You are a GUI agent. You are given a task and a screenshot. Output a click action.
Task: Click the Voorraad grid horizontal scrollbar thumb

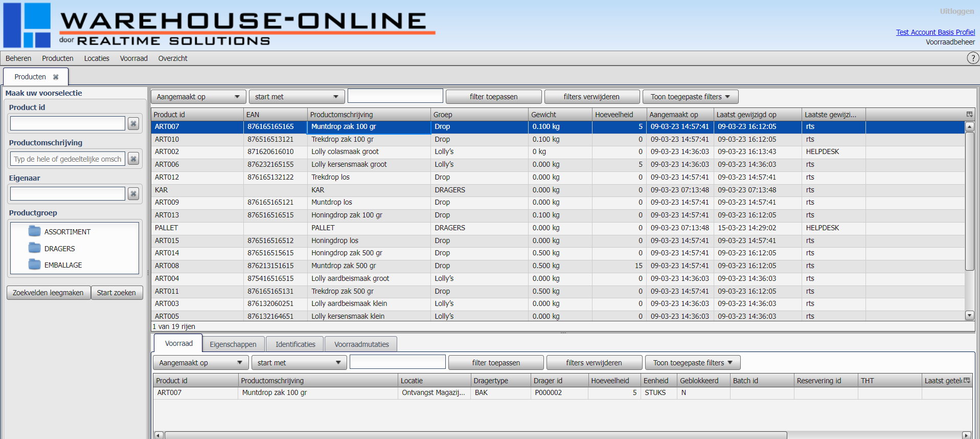pyautogui.click(x=475, y=435)
